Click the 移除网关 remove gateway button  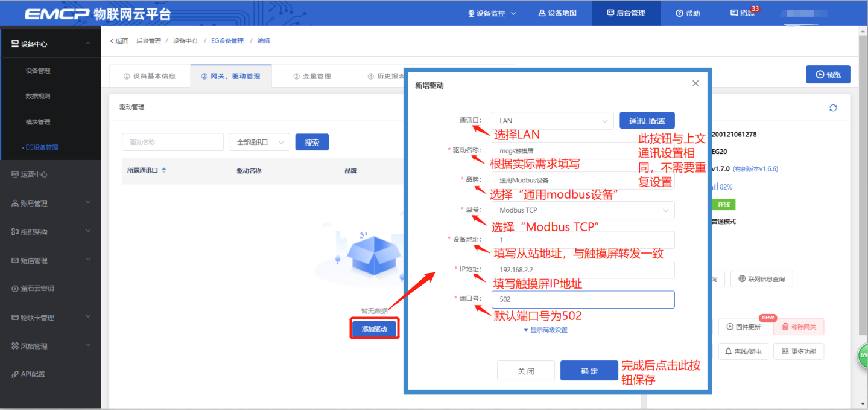(799, 327)
